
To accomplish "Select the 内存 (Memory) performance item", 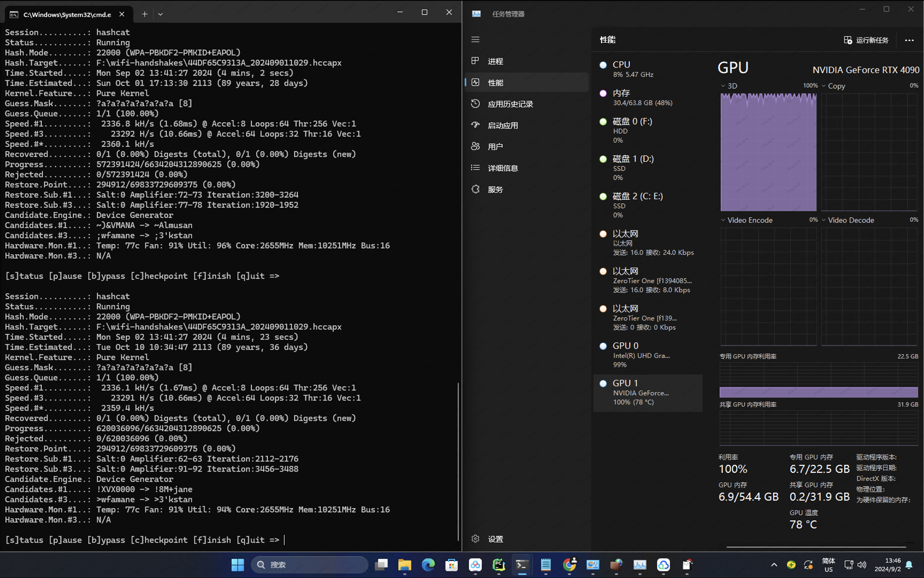I will coord(648,98).
